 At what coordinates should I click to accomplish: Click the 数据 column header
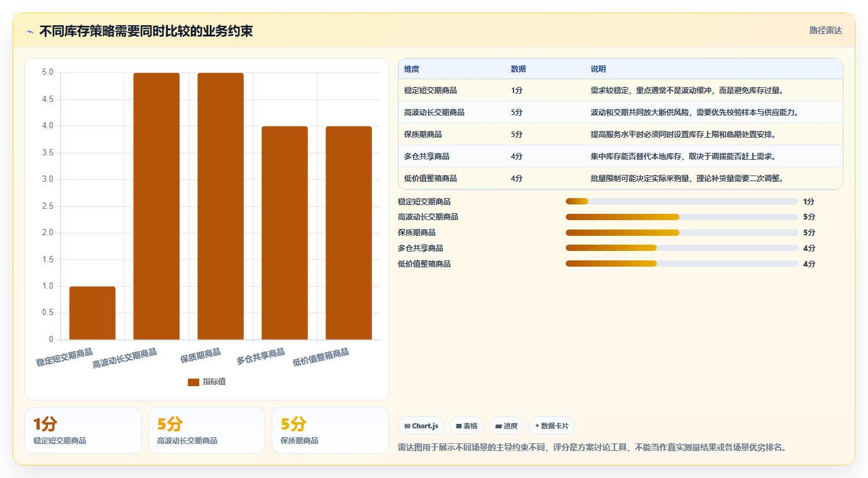point(519,69)
